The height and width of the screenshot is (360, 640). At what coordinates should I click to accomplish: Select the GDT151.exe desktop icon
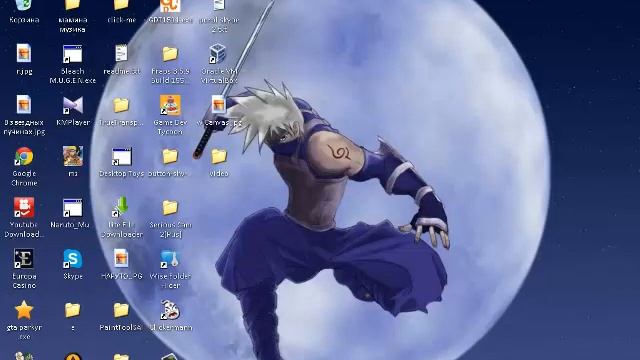pyautogui.click(x=170, y=6)
